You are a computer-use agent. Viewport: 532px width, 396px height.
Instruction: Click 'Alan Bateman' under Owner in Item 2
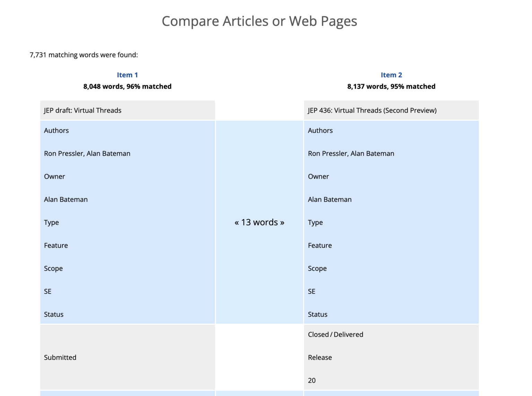(330, 199)
